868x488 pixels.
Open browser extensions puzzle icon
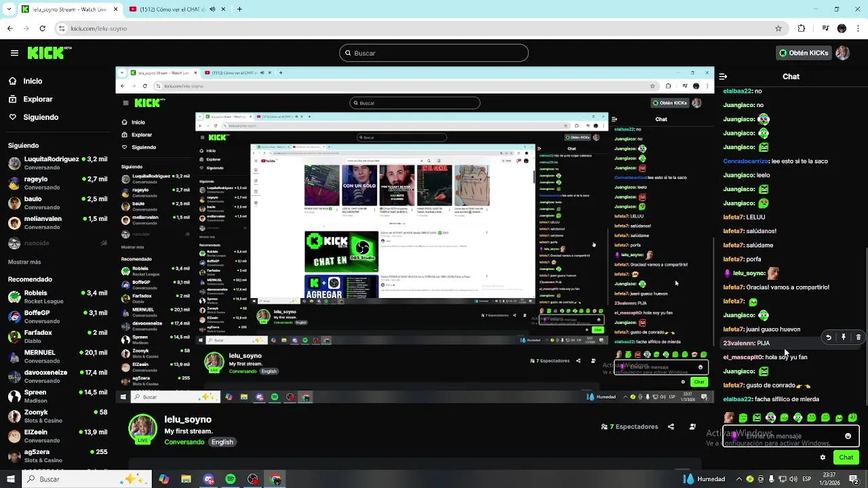point(802,28)
